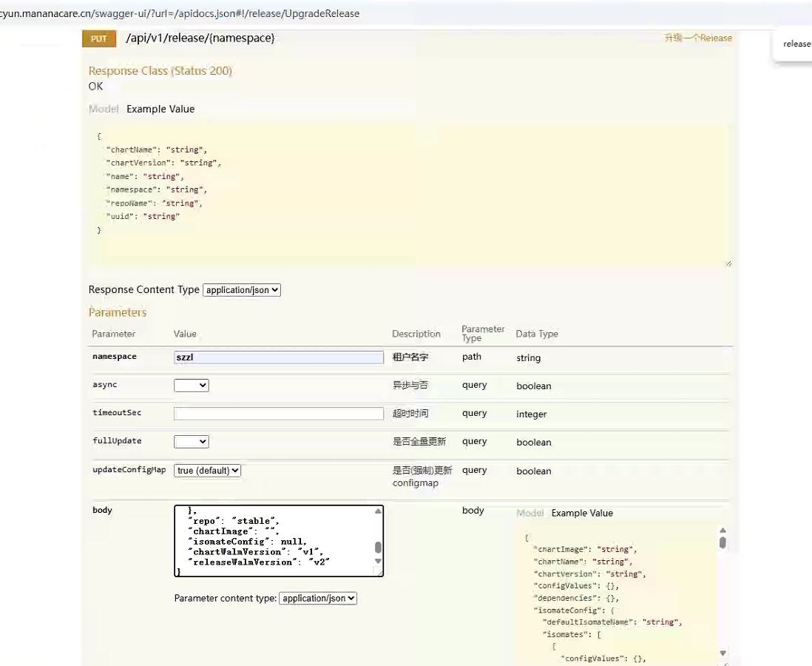
Task: Open the fullUpdate boolean dropdown
Action: pyautogui.click(x=192, y=442)
